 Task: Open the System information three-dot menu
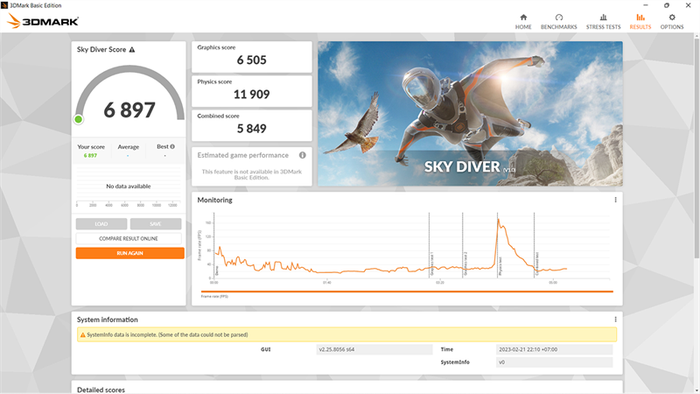point(615,319)
